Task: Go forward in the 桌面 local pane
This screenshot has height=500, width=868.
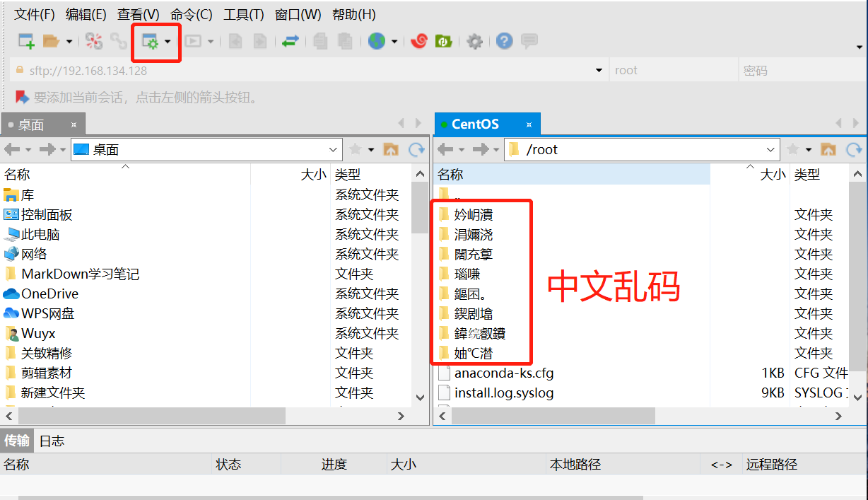Action: (x=47, y=149)
